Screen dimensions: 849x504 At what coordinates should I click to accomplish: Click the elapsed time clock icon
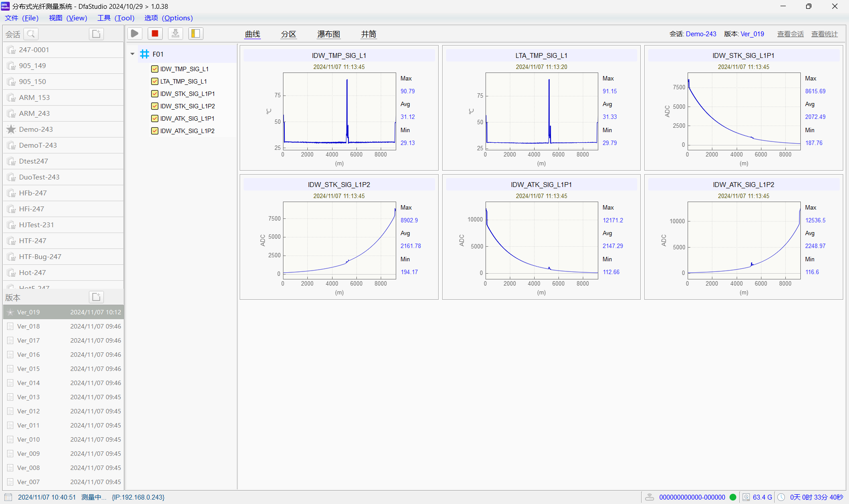click(781, 497)
